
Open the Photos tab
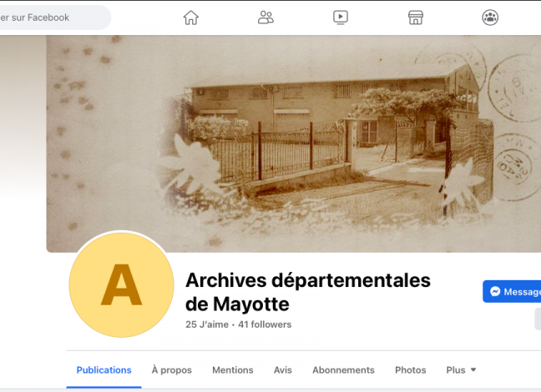(410, 370)
